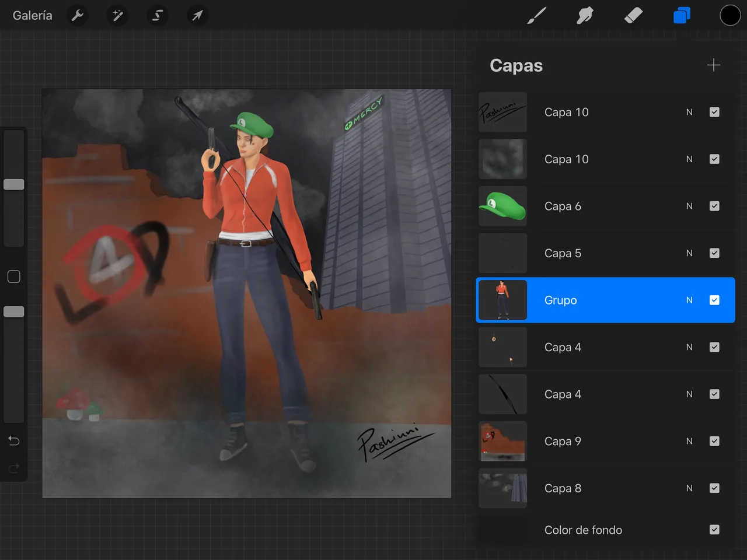
Task: Open blend mode N for Grupo
Action: point(689,300)
